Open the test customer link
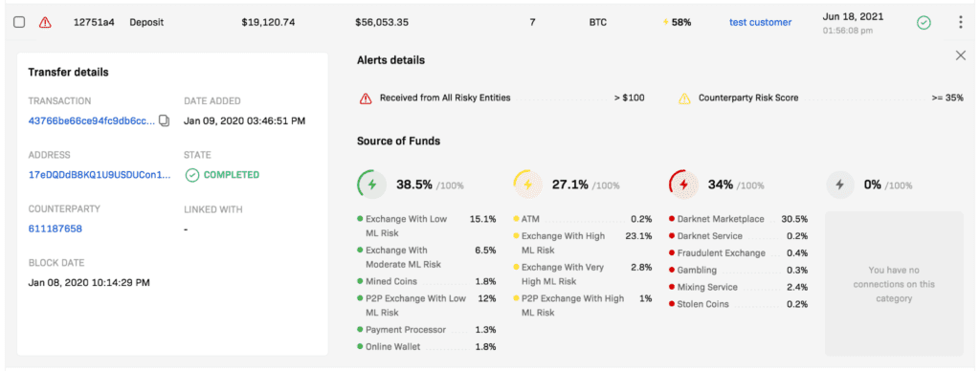 (x=760, y=23)
